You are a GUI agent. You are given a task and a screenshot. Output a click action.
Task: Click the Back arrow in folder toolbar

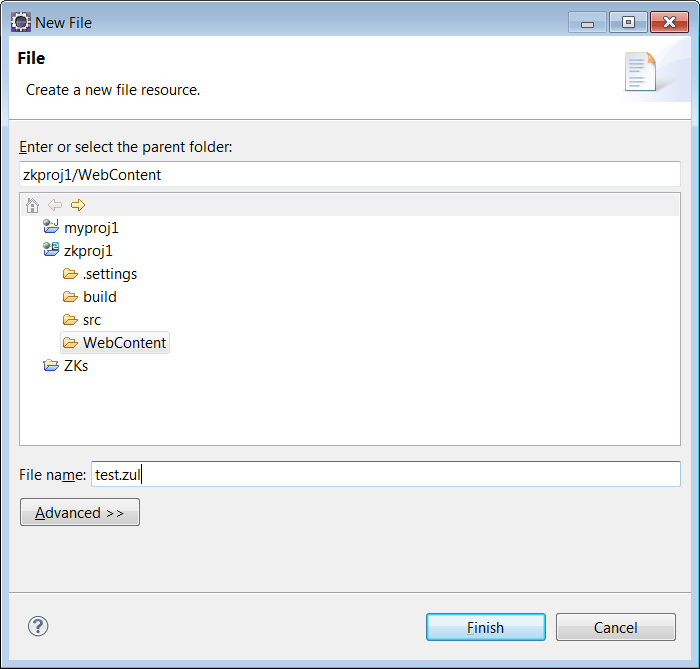click(55, 205)
